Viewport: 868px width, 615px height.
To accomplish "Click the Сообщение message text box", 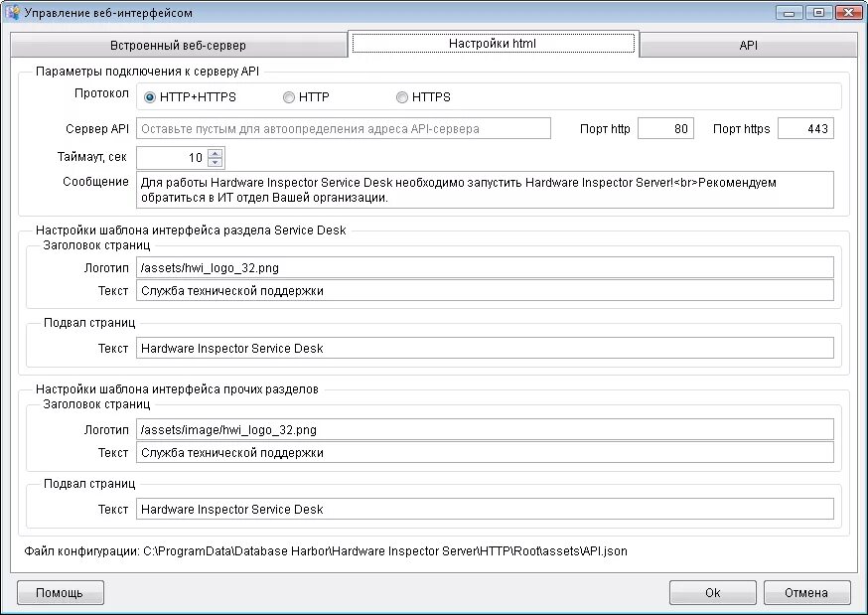I will [x=485, y=190].
